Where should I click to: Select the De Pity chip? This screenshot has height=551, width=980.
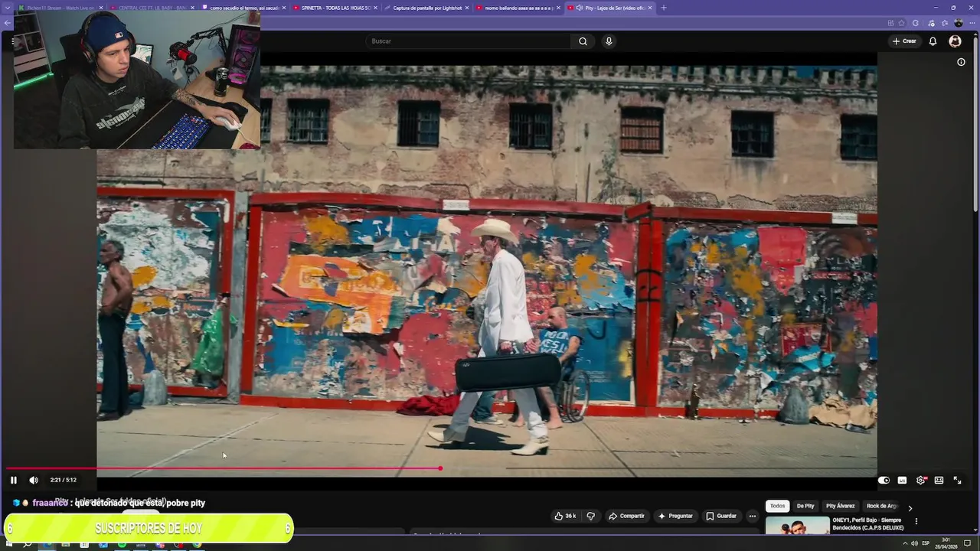pyautogui.click(x=805, y=506)
